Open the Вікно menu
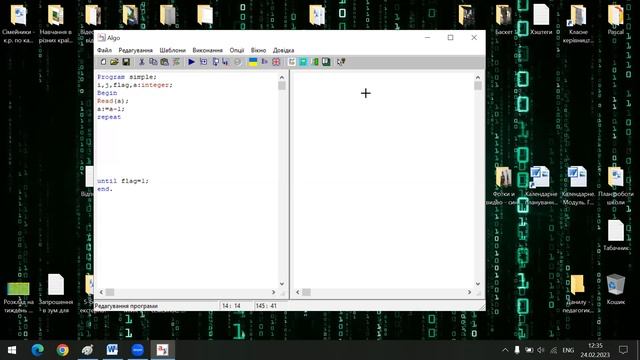The height and width of the screenshot is (360, 640). click(x=258, y=50)
